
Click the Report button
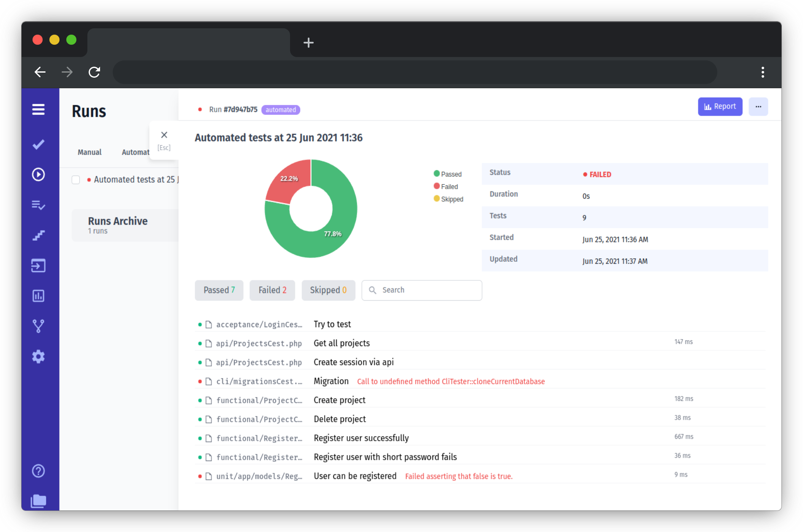pyautogui.click(x=720, y=107)
